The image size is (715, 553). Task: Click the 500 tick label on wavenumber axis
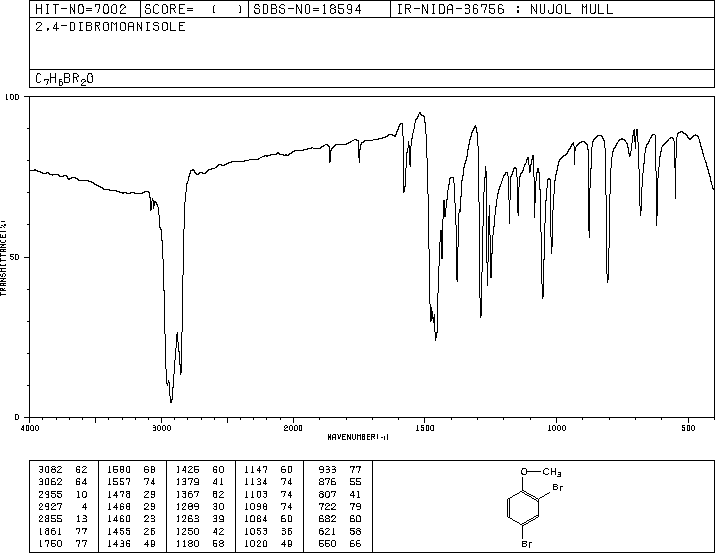click(688, 428)
